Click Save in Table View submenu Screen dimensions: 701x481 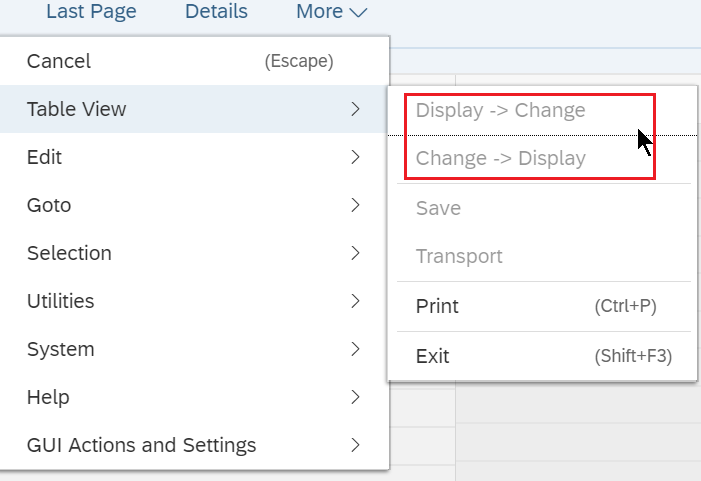pos(542,208)
